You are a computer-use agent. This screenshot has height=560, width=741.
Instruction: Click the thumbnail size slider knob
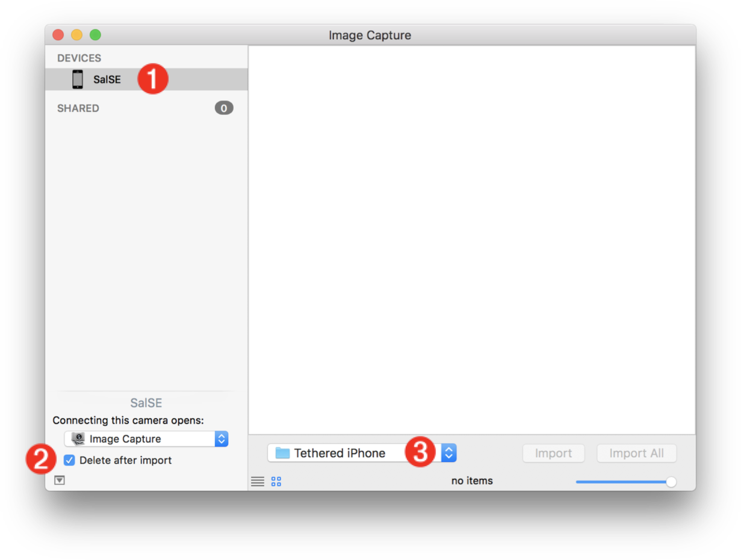pos(671,482)
